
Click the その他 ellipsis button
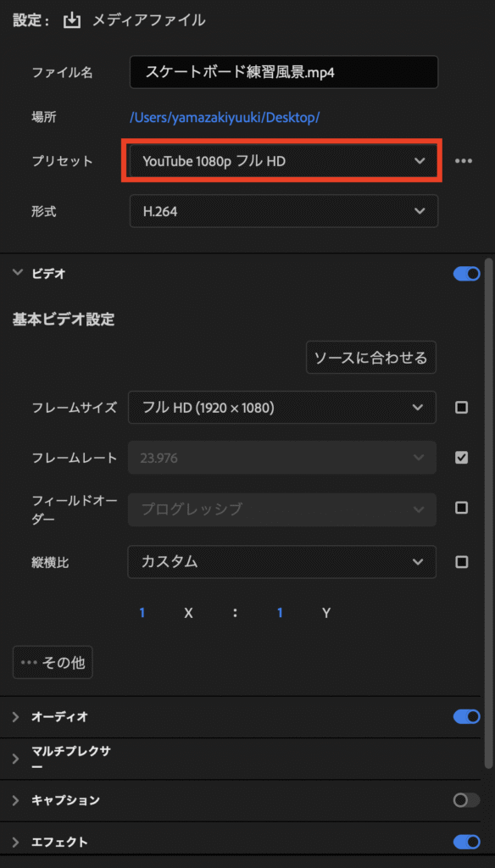[53, 663]
